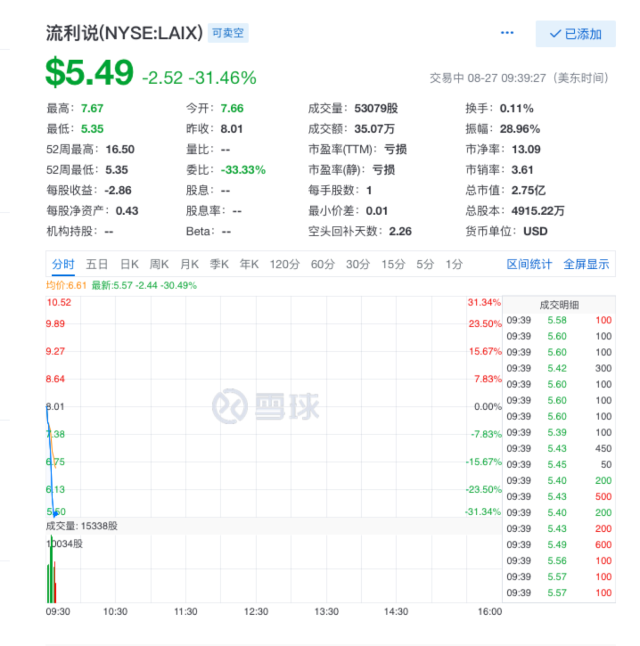Click the 市净率 value 13.09
The image size is (640, 646).
coord(526,149)
